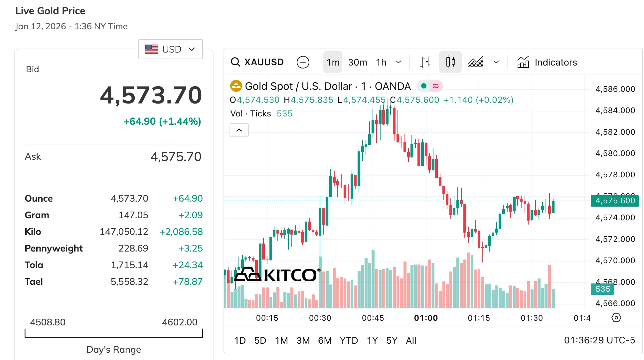
Task: Click the chart settings hexagon icon
Action: coord(616,318)
